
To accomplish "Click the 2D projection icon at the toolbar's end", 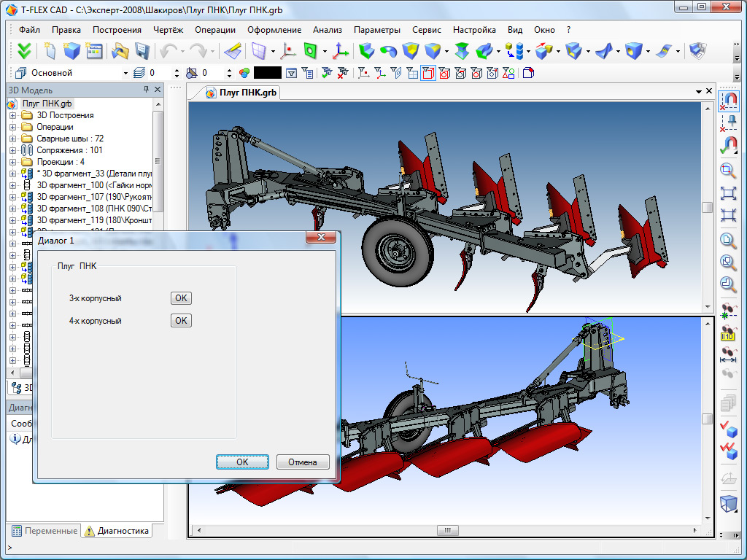I will click(x=697, y=50).
